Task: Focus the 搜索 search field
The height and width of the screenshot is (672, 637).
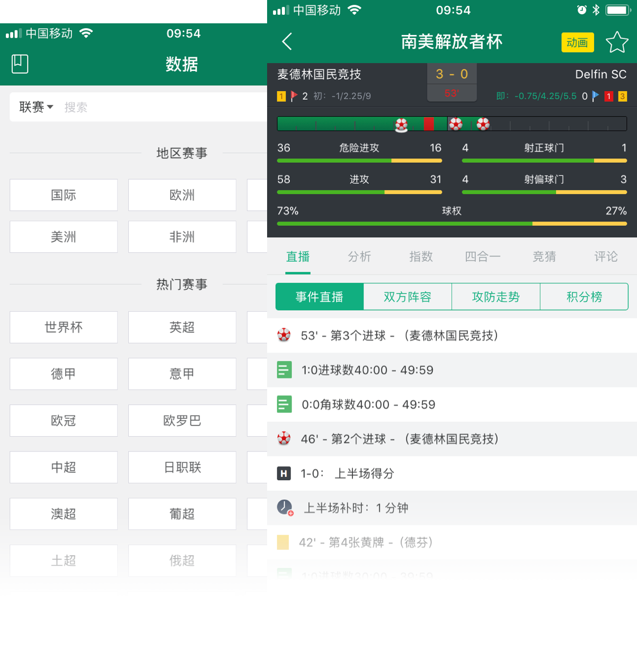Action: pyautogui.click(x=164, y=107)
